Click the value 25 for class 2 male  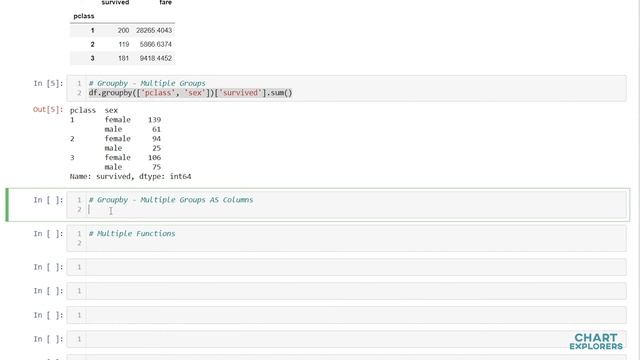[x=156, y=148]
